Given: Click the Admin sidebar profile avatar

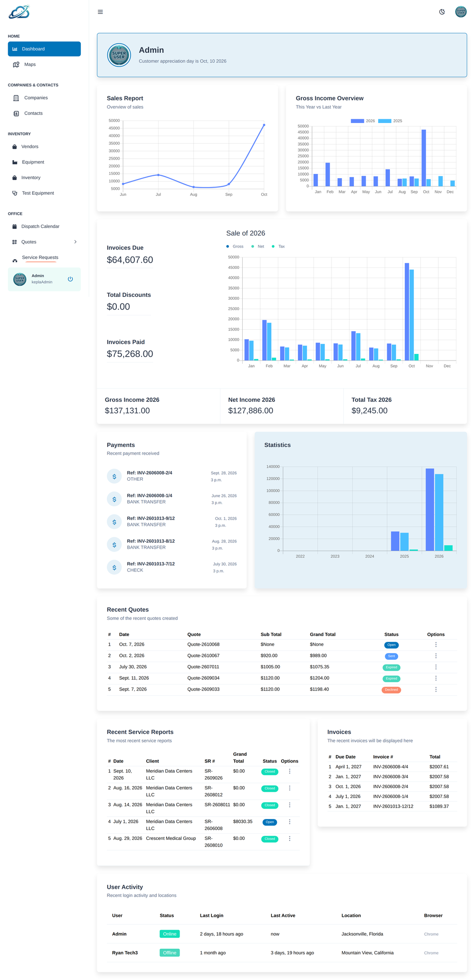Looking at the screenshot, I should pos(20,279).
